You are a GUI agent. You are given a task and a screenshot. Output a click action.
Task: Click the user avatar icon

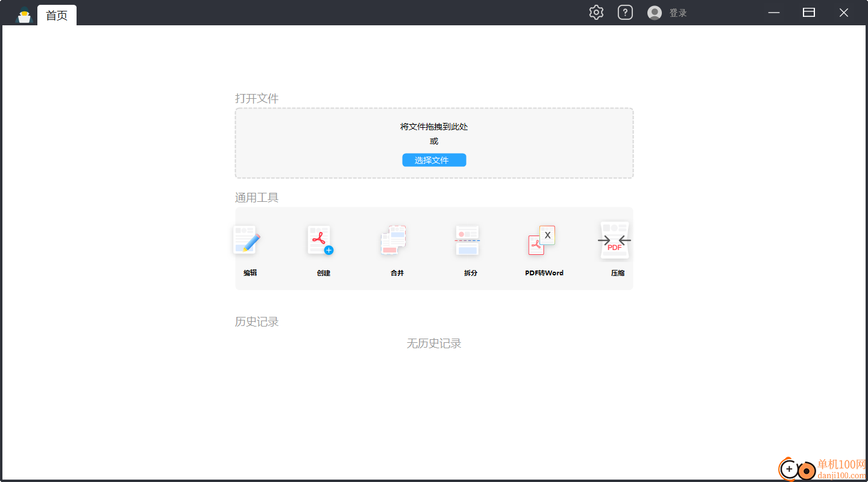pyautogui.click(x=655, y=13)
